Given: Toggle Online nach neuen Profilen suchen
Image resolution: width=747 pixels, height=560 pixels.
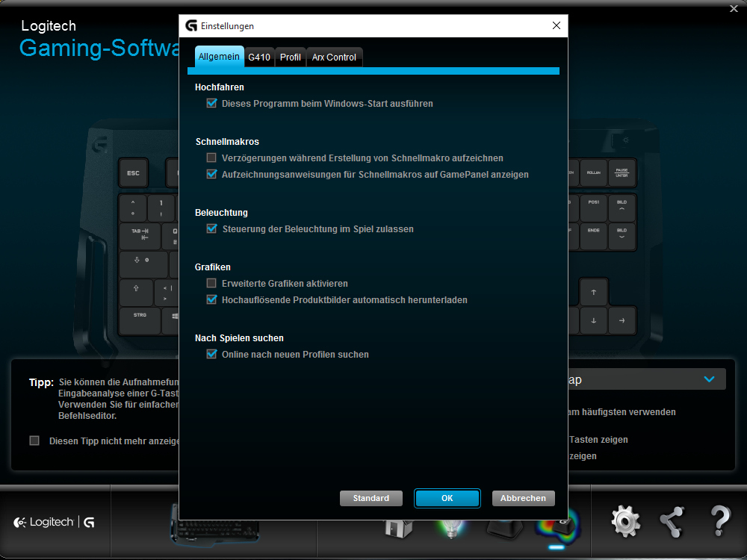Looking at the screenshot, I should coord(211,354).
